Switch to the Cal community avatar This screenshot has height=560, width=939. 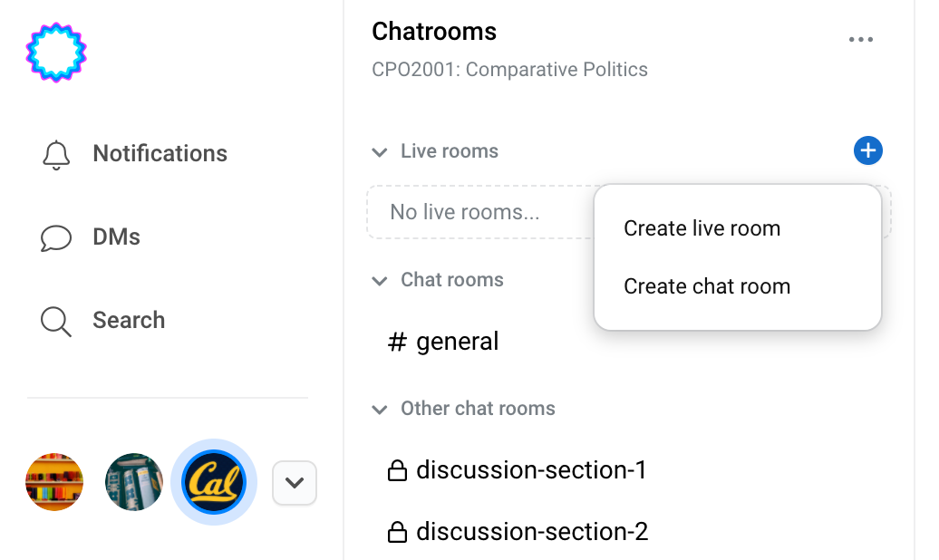214,482
